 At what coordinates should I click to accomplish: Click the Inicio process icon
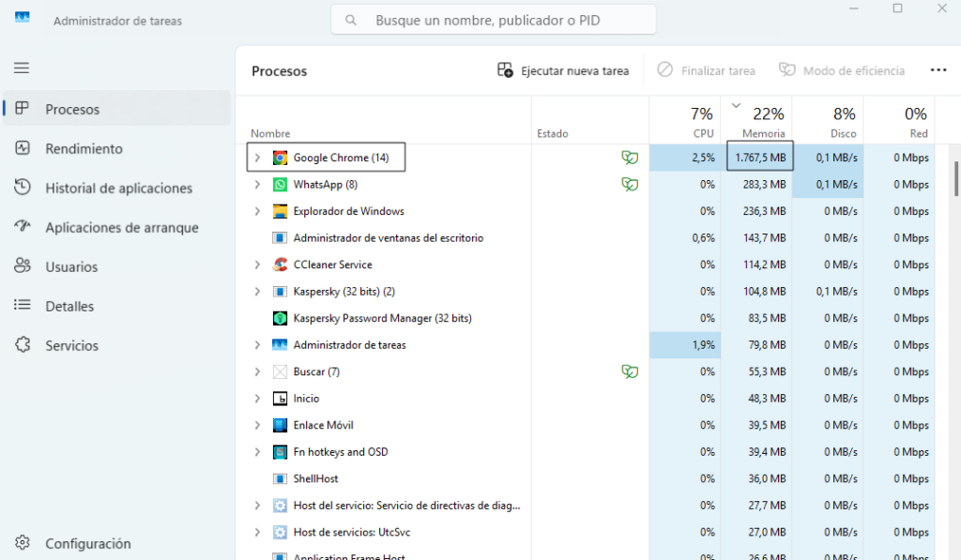pyautogui.click(x=280, y=399)
